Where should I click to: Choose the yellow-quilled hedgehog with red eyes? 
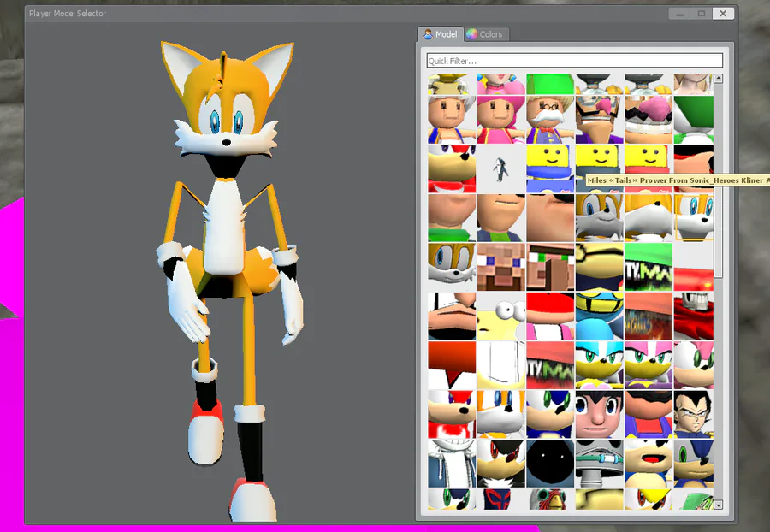649,499
